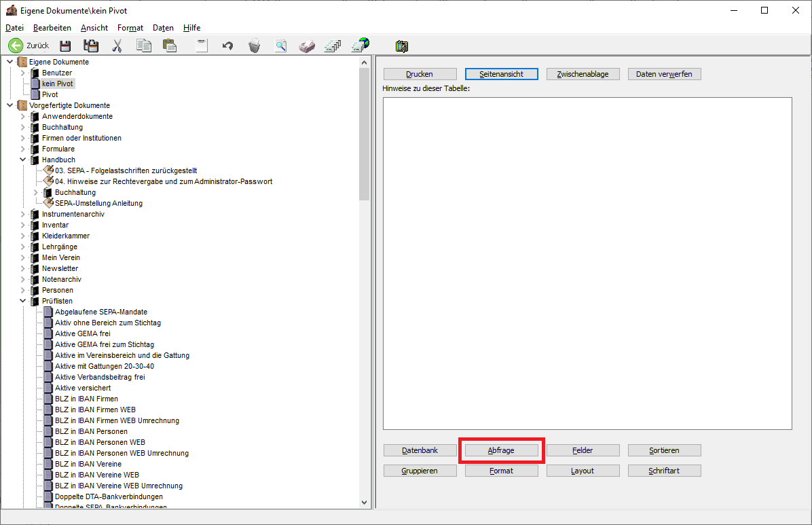Viewport: 812px width, 525px height.
Task: Select Aktive mit Gattungen 20-30-40
Action: point(105,366)
